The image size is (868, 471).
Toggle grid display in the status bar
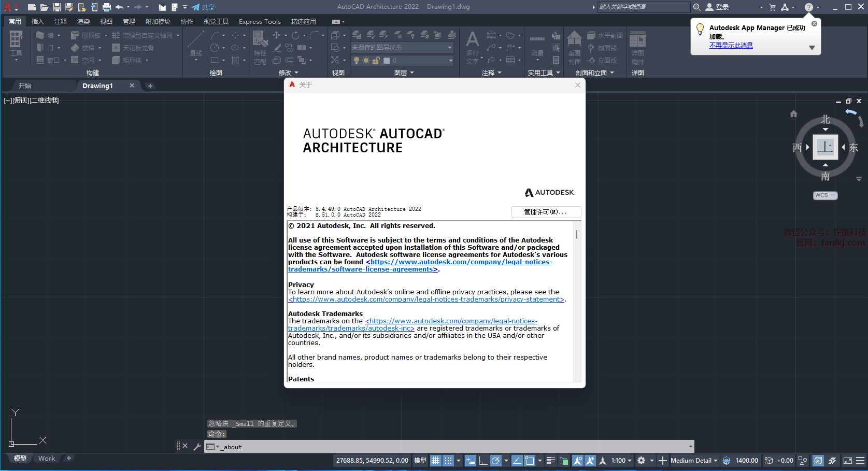pos(436,461)
